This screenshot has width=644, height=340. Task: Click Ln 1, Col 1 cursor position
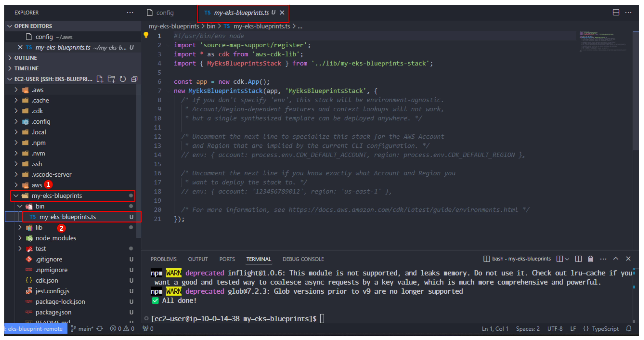tap(495, 329)
